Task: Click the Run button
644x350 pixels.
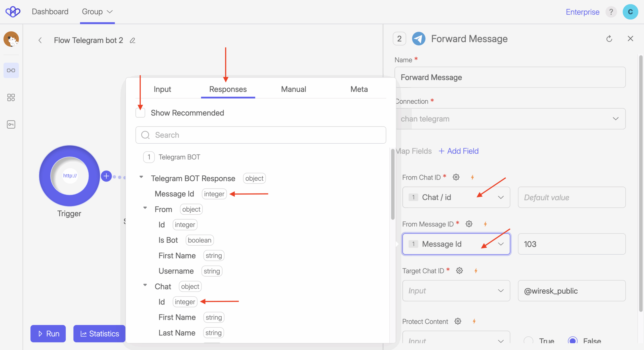Action: coord(48,334)
